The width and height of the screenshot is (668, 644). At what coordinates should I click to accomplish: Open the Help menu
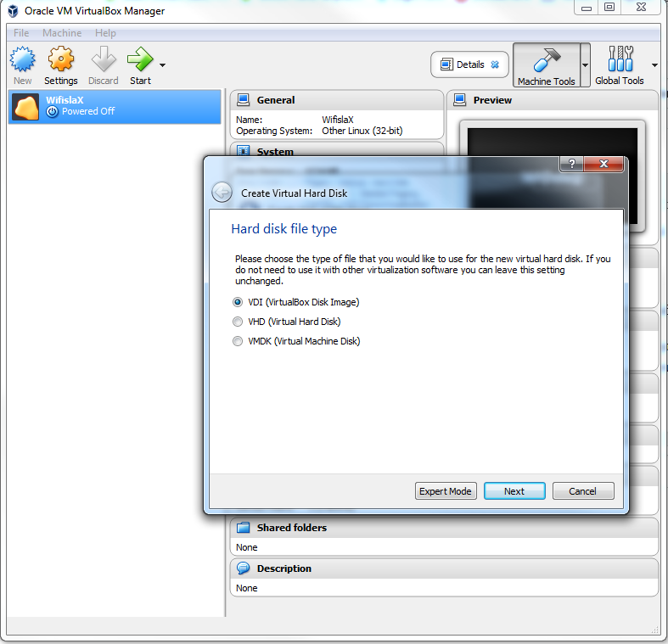point(105,33)
